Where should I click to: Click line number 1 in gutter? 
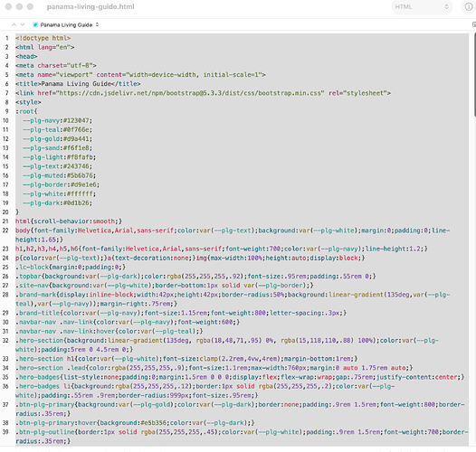coord(6,38)
